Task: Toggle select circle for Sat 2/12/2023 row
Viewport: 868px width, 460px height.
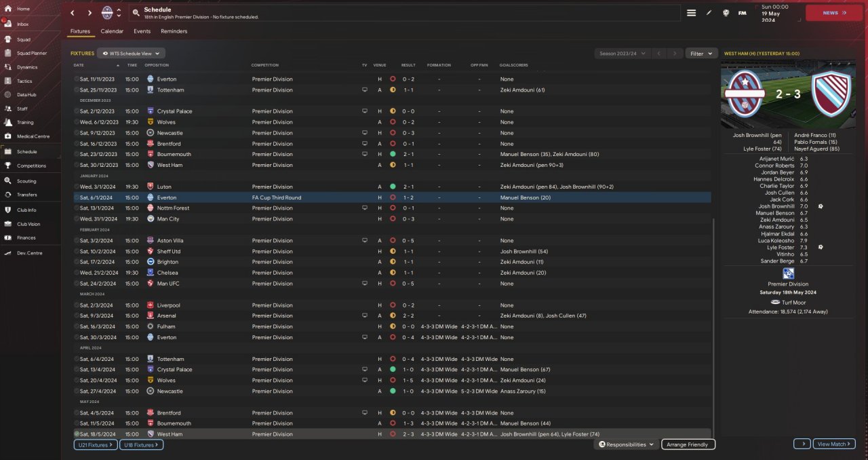Action: 77,111
